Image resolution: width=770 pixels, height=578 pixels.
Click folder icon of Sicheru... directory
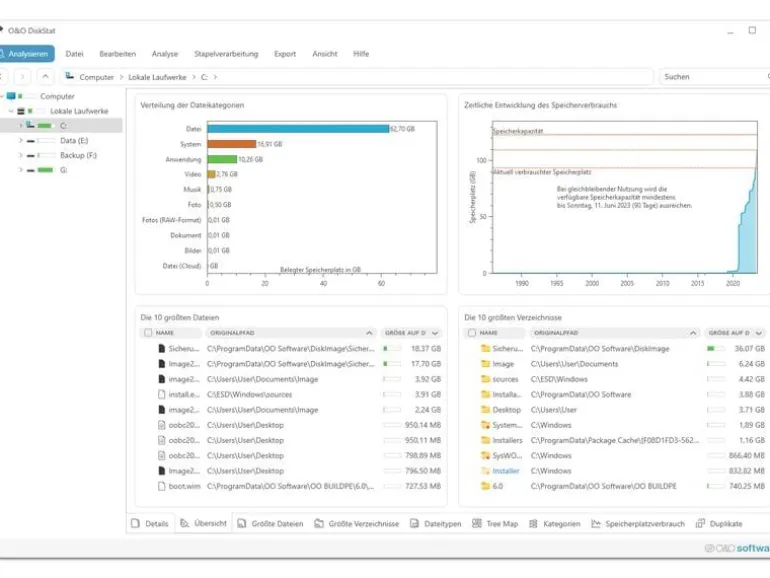tap(486, 349)
